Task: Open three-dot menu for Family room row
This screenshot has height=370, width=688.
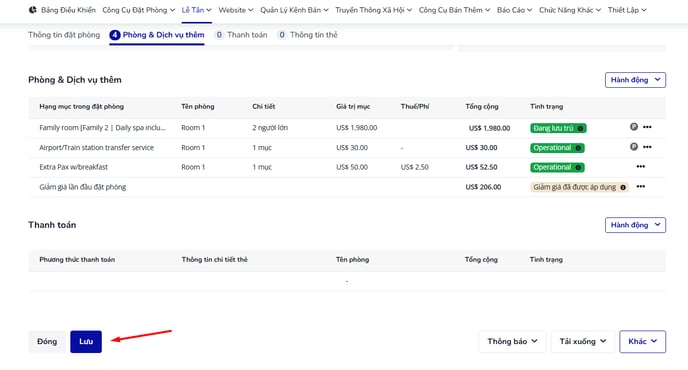Action: click(647, 127)
